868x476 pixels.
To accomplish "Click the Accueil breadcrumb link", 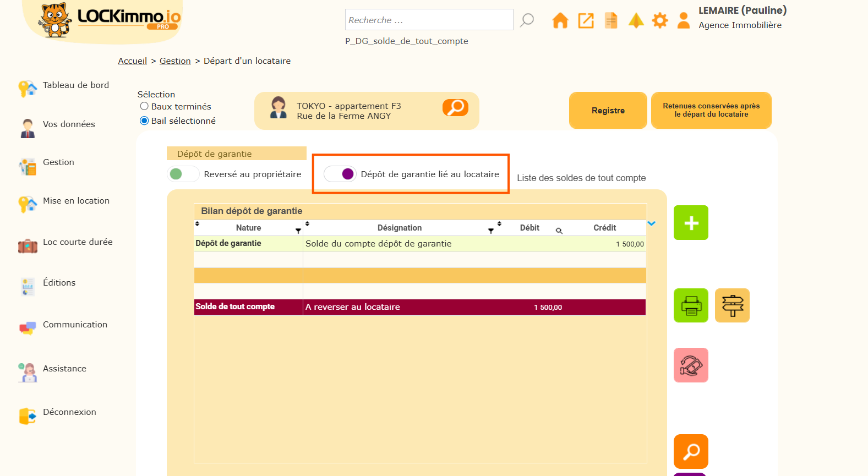I will (132, 61).
